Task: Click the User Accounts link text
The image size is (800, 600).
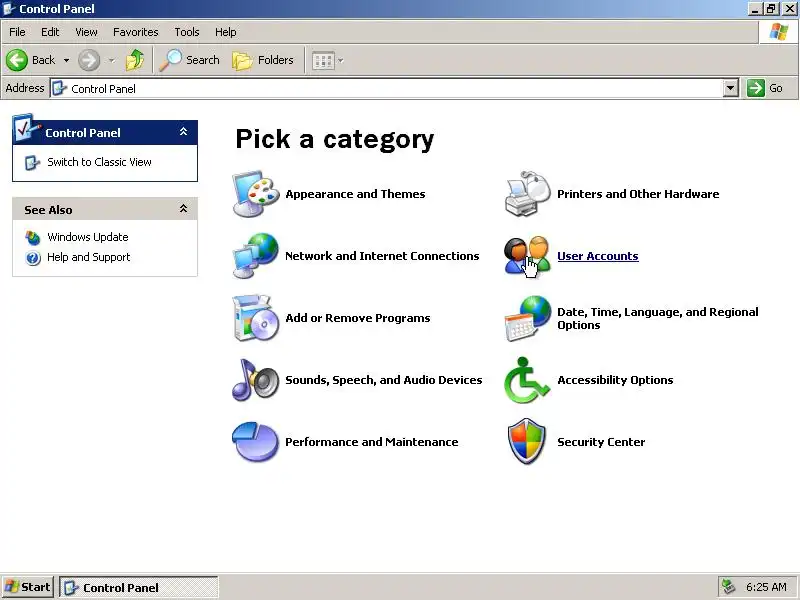Action: (x=597, y=256)
